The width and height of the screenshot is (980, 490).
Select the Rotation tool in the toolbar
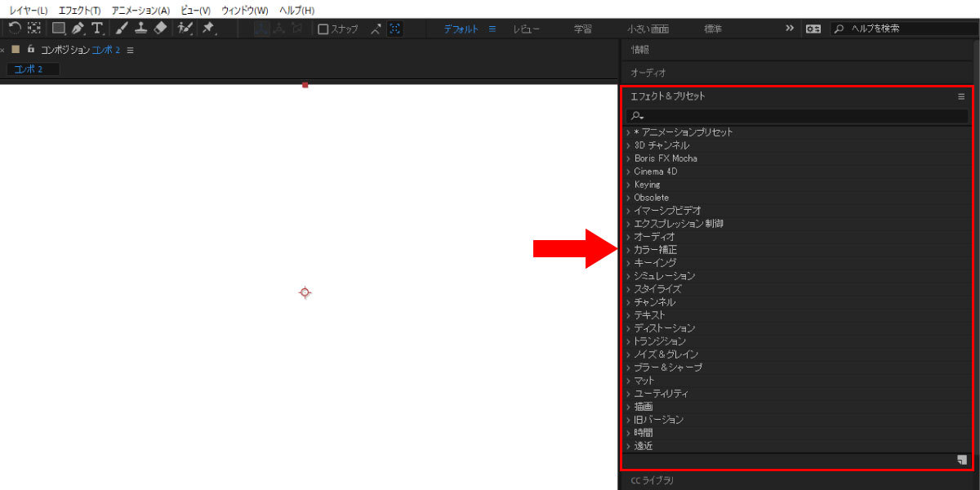(x=15, y=28)
